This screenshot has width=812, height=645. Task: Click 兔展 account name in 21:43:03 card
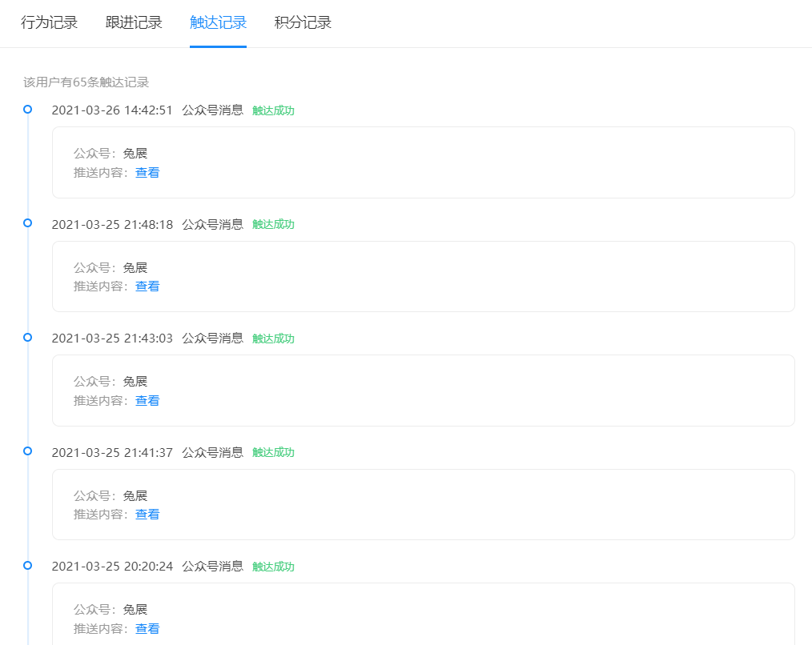click(x=135, y=382)
